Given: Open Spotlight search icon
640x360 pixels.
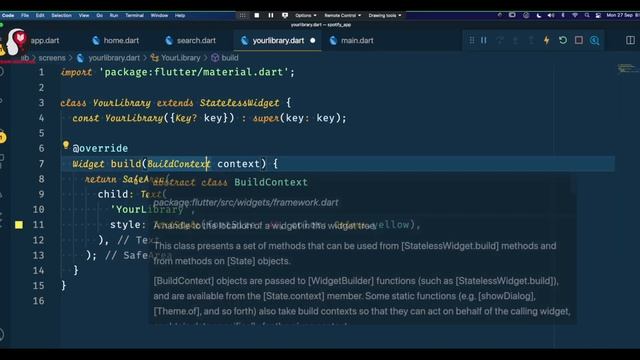Looking at the screenshot, I should pos(587,16).
